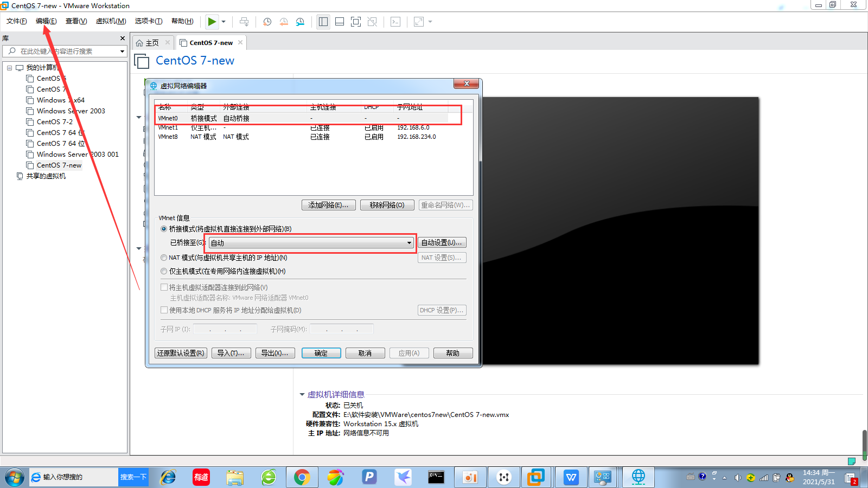The width and height of the screenshot is (868, 488).
Task: Toggle the thumbnail bar layout icon
Action: tap(340, 22)
